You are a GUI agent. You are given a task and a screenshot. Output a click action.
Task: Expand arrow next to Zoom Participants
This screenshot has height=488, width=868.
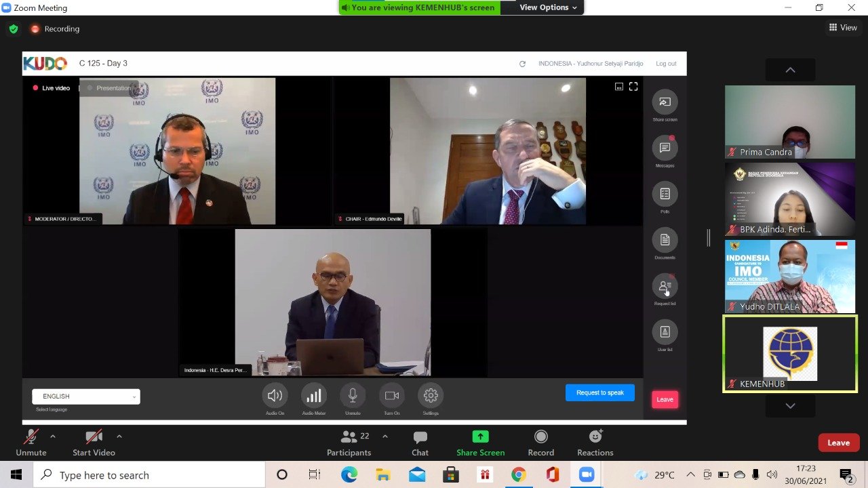[385, 436]
